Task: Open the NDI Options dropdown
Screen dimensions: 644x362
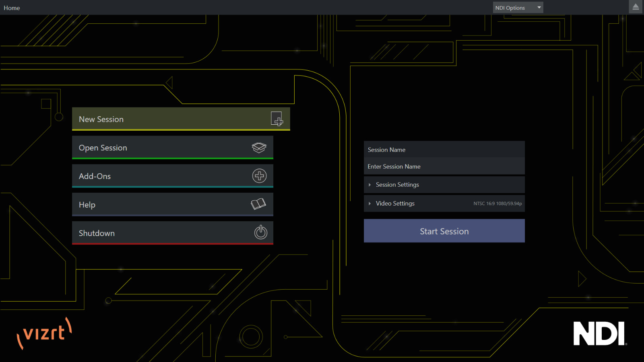Action: pos(518,8)
